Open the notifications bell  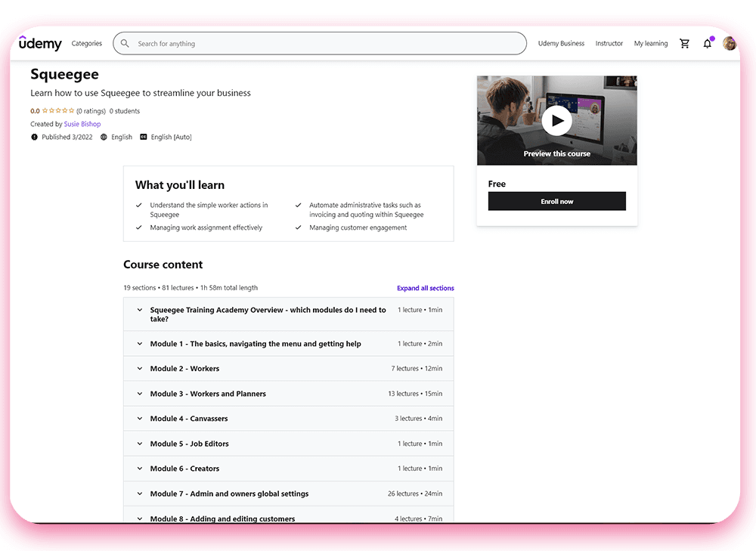[x=708, y=44]
